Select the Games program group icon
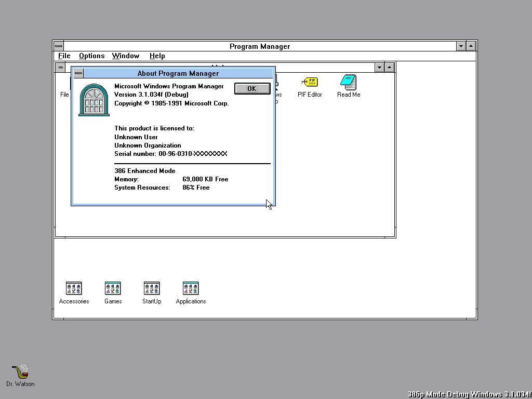Viewport: 532px width, 399px height. 113,288
